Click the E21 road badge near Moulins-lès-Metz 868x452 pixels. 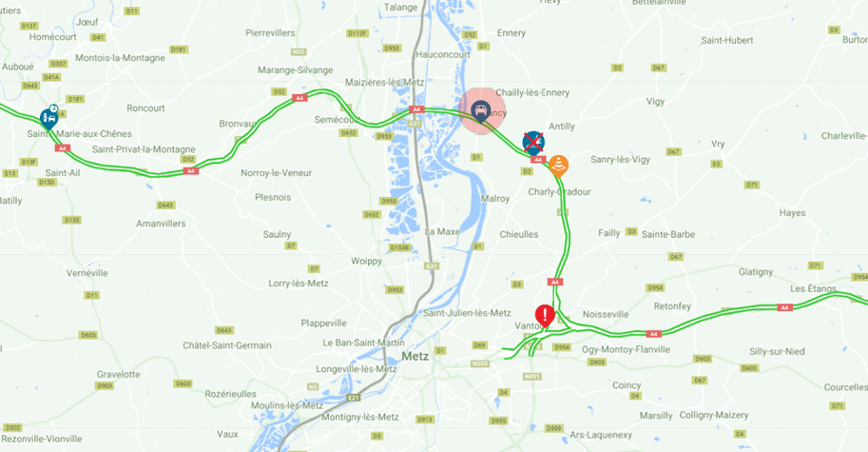click(354, 398)
